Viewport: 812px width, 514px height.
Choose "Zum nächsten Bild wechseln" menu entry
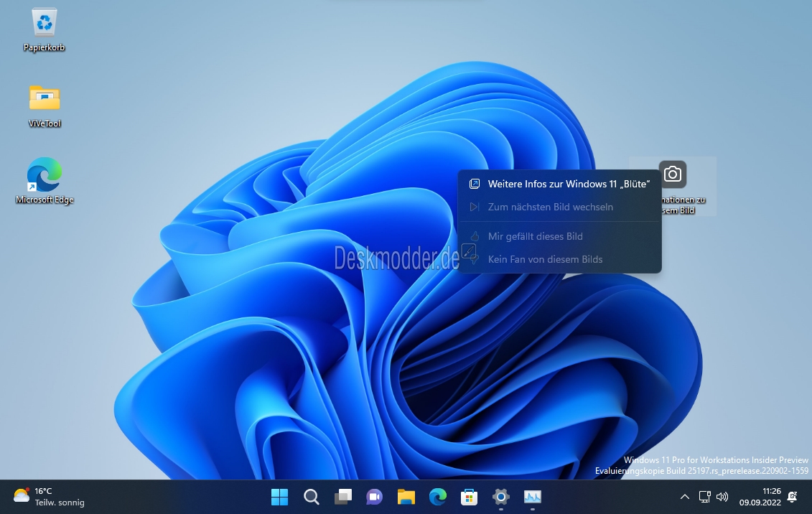550,207
